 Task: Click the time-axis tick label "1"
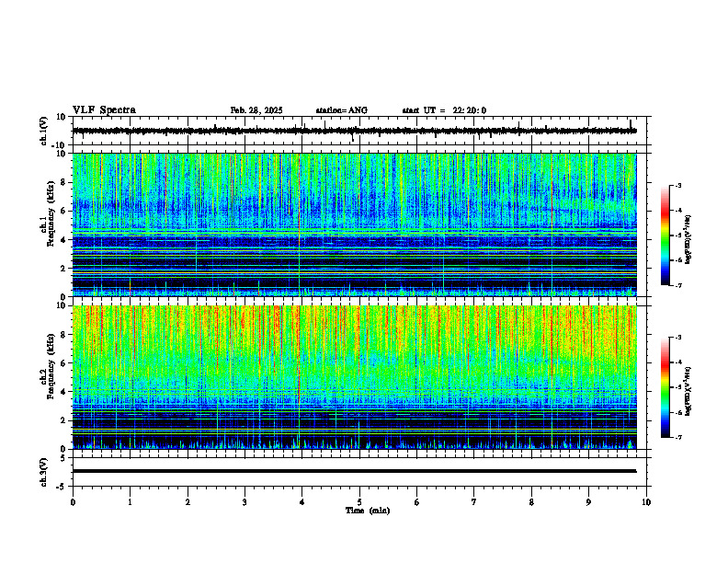click(130, 502)
